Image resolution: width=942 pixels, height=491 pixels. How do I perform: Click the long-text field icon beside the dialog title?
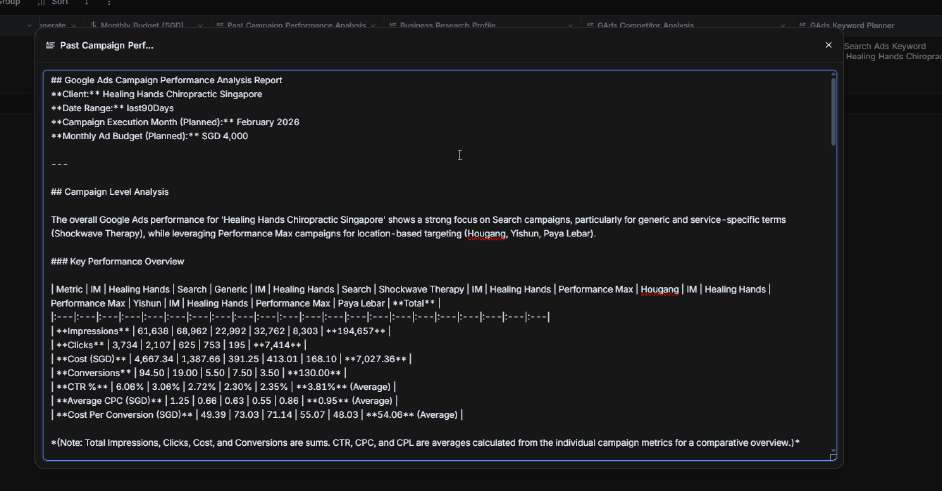[x=50, y=46]
